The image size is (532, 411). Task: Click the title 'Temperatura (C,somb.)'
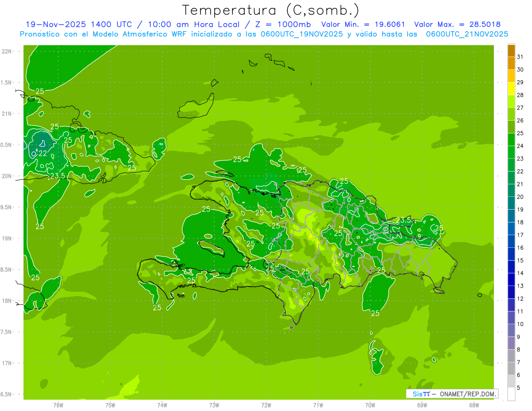tap(271, 10)
